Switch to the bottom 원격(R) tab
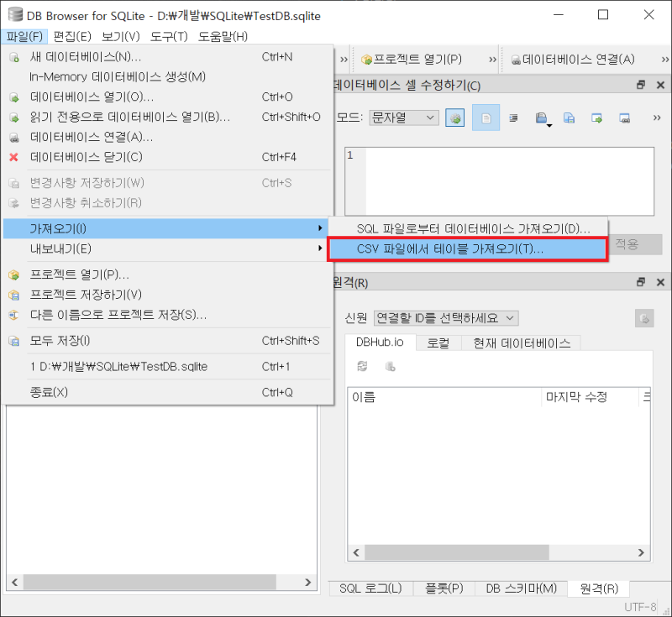The height and width of the screenshot is (617, 672). [x=599, y=588]
